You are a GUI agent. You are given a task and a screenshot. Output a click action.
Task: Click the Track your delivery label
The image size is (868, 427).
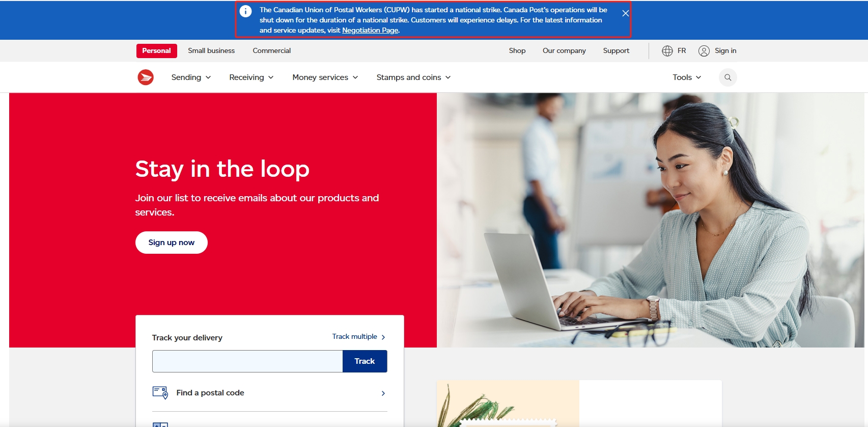[187, 338]
